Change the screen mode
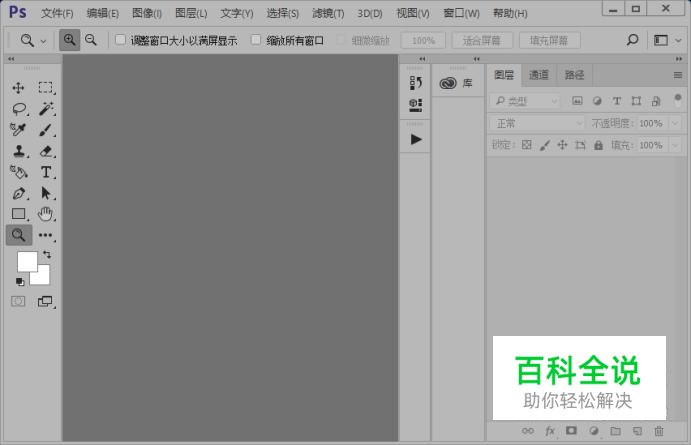Viewport: 691px width, 445px height. click(x=45, y=301)
